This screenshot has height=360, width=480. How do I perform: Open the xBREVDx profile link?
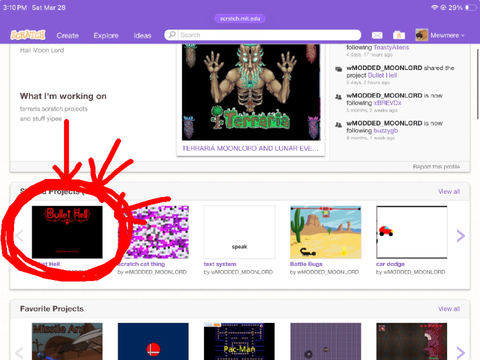tap(387, 103)
